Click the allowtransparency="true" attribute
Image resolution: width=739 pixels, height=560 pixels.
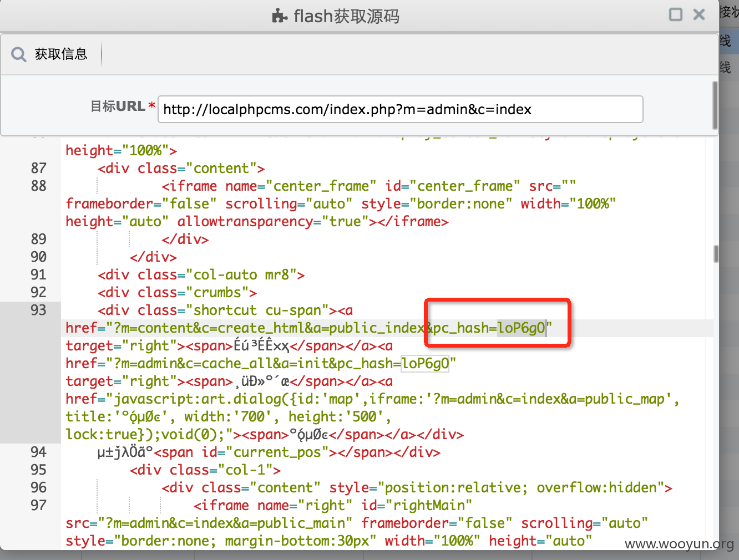[x=273, y=221]
